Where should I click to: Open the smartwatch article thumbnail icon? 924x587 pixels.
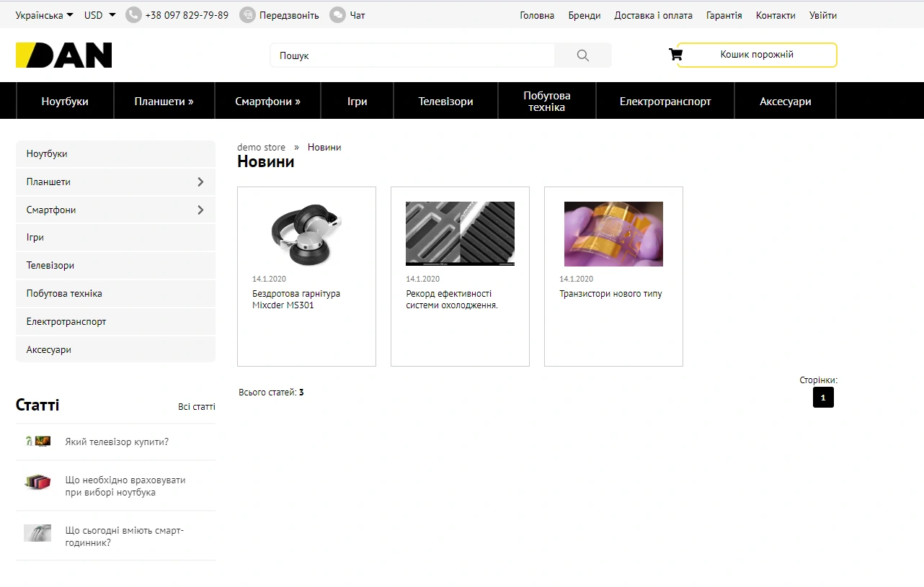pyautogui.click(x=37, y=533)
